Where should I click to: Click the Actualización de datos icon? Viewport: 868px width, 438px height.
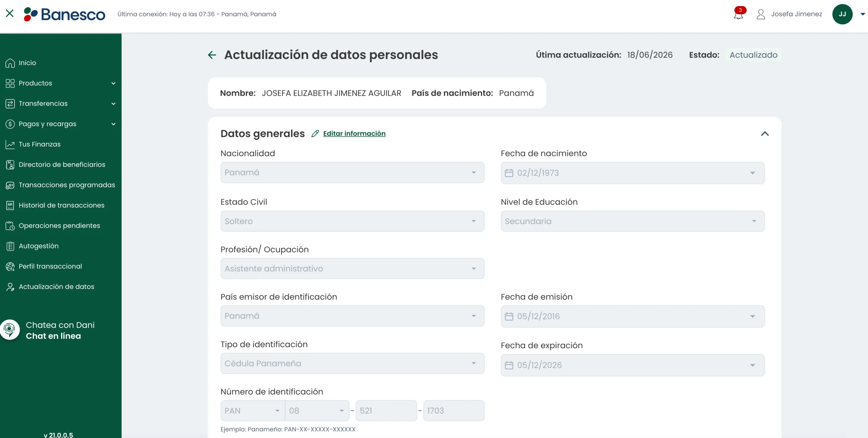[10, 287]
